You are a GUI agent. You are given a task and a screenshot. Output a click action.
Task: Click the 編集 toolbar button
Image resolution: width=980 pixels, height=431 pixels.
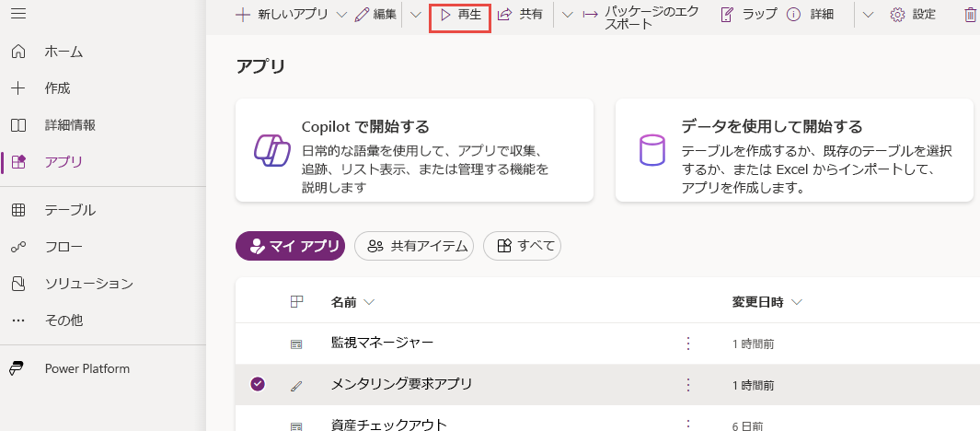point(375,15)
